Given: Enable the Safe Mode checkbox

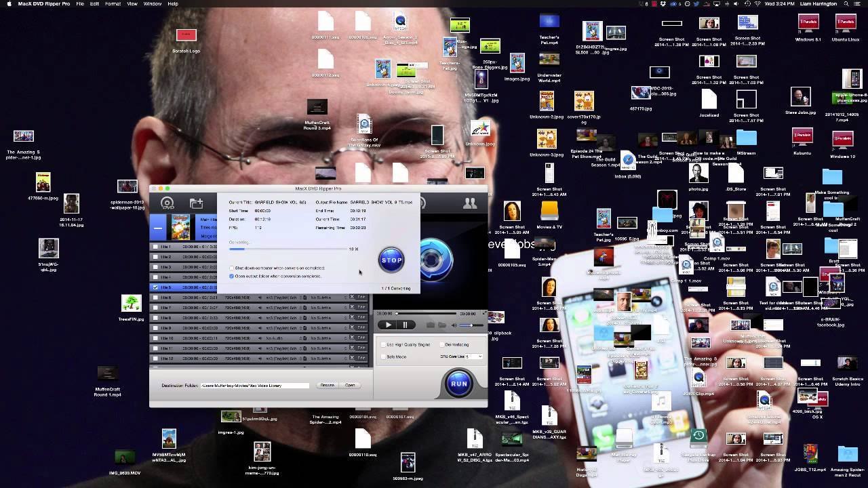Looking at the screenshot, I should (383, 357).
